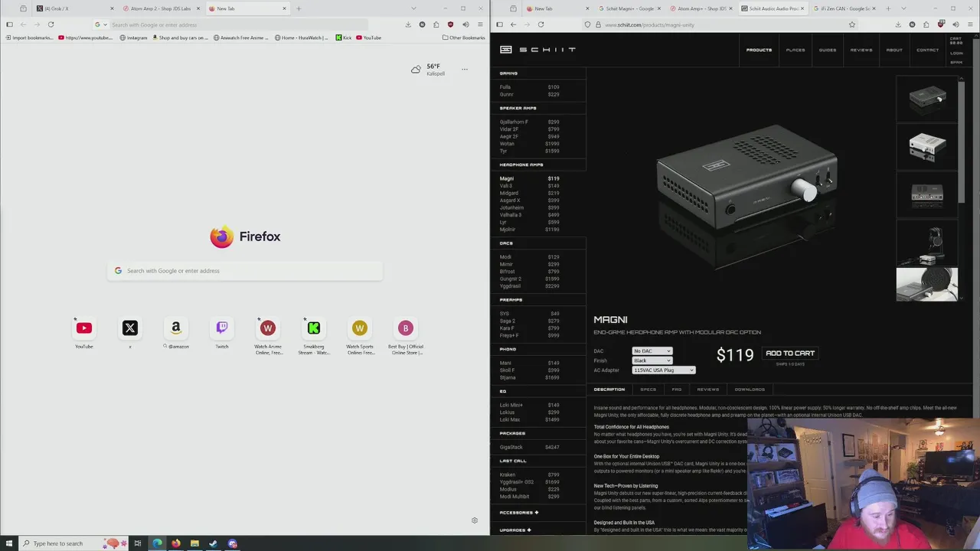Click the Schiit logo in site header
Viewport: 980px width, 551px height.
coord(537,50)
